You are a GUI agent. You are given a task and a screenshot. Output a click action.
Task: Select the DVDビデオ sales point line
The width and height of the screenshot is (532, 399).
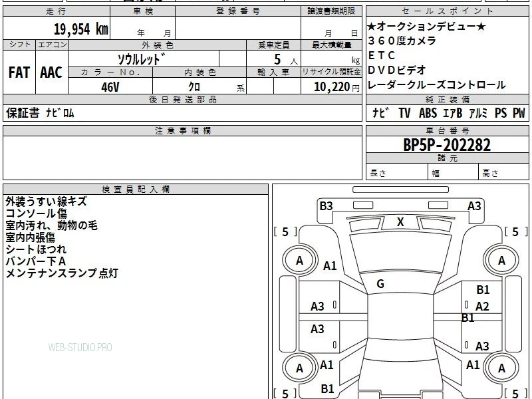[x=397, y=70]
